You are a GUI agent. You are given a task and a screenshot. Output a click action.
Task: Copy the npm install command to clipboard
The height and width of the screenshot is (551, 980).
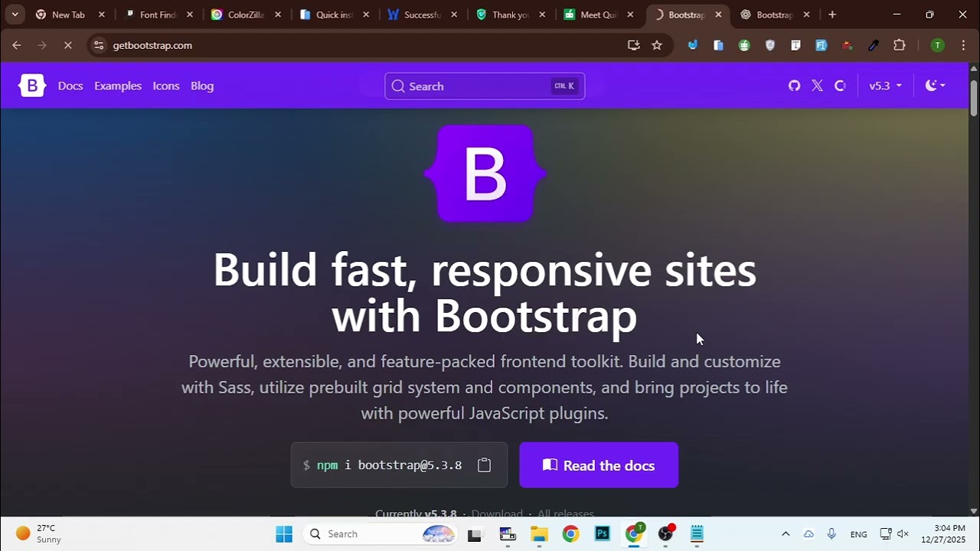[484, 465]
